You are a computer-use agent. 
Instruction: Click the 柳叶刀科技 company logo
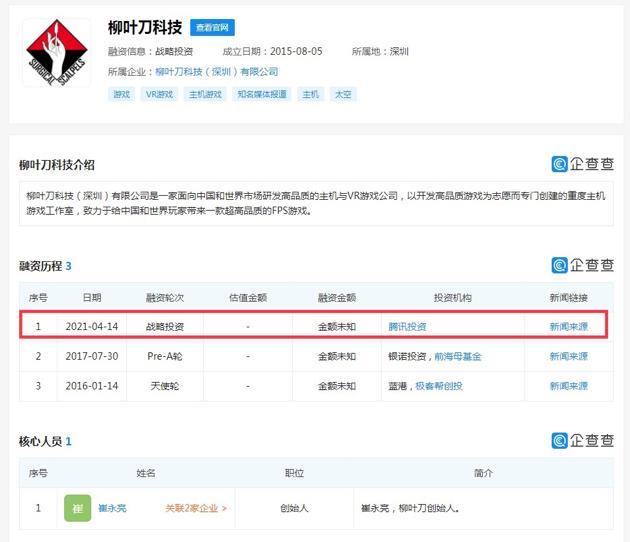tap(57, 53)
